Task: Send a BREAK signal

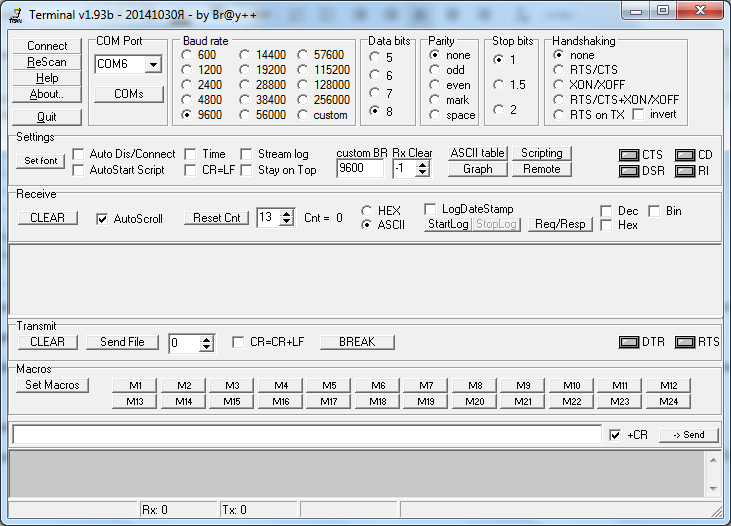Action: [x=357, y=342]
